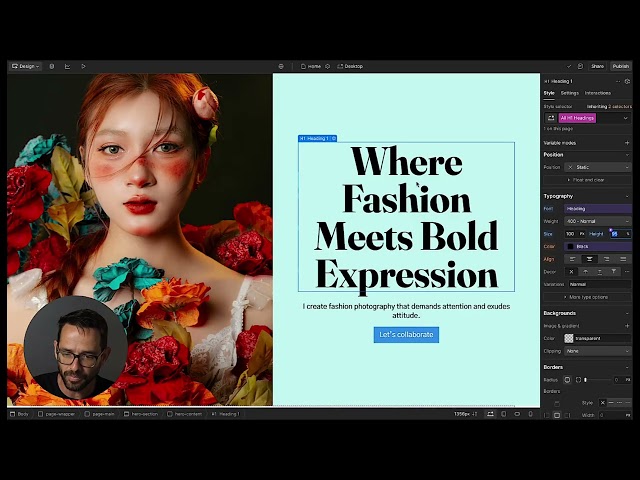640x480 pixels.
Task: Align text left icon
Action: 572,258
